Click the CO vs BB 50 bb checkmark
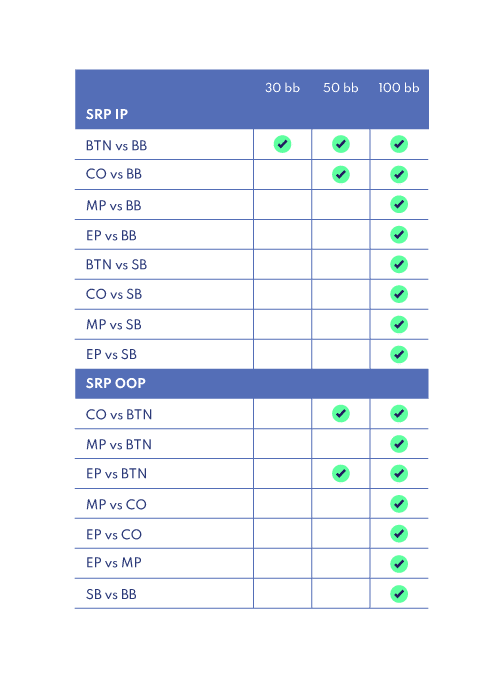Image resolution: width=504 pixels, height=678 pixels. pyautogui.click(x=341, y=174)
